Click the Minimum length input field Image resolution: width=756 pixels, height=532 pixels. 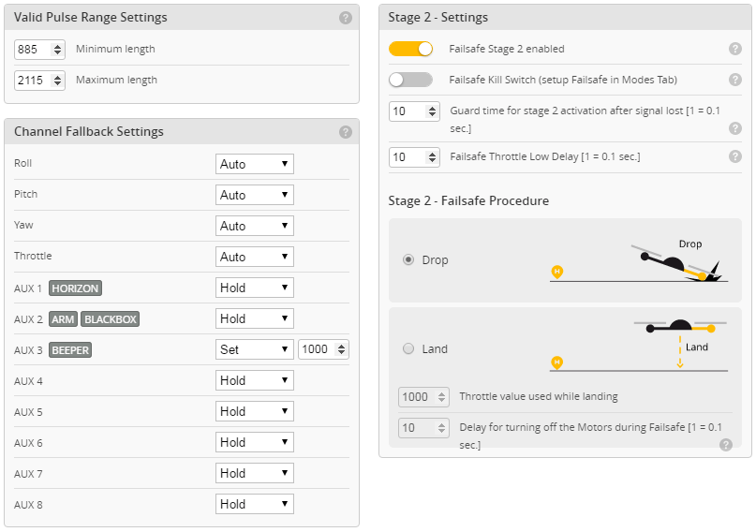click(34, 49)
